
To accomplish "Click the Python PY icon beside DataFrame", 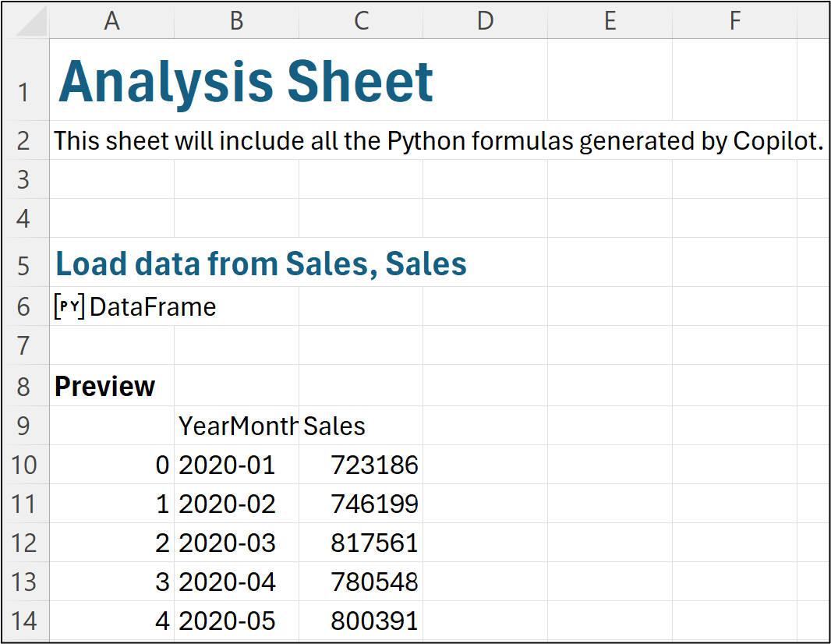I will coord(69,307).
